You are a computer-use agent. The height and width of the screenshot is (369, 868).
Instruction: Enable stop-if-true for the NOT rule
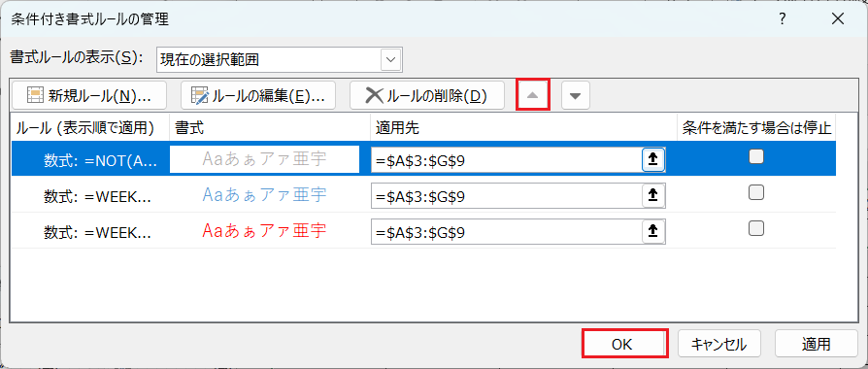(756, 156)
